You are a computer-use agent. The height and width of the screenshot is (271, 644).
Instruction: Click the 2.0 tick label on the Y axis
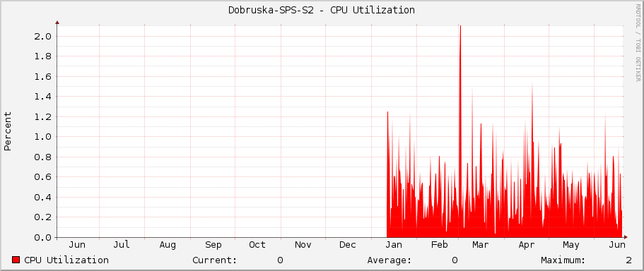[43, 36]
